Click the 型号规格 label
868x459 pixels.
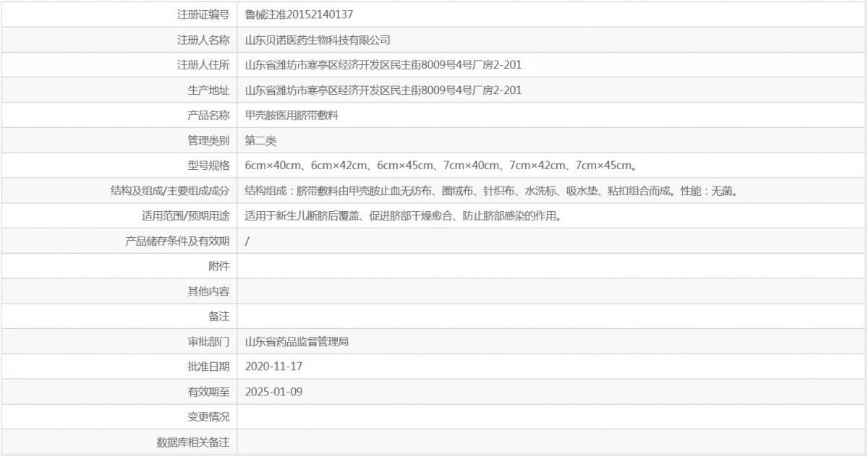point(208,166)
